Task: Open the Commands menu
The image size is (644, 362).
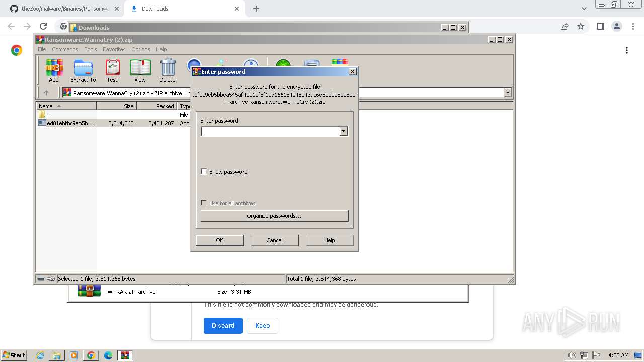Action: (65, 49)
